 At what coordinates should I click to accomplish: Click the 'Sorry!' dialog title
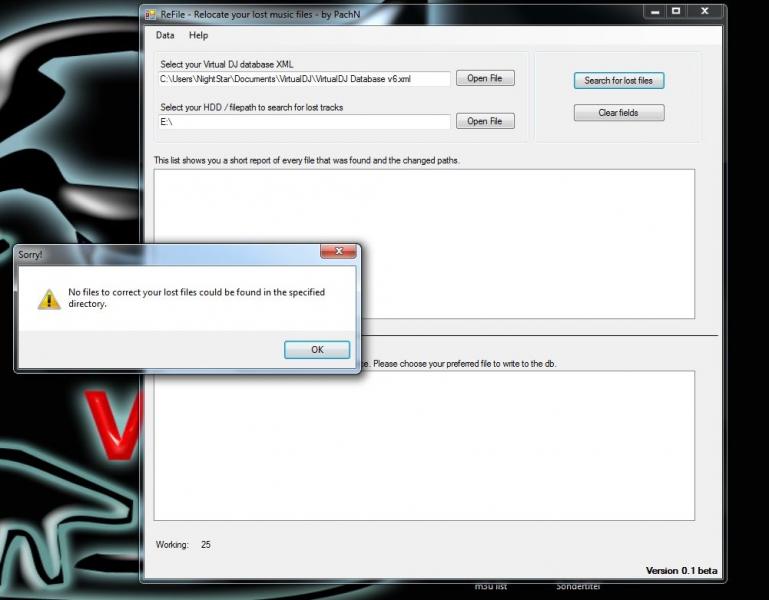click(30, 255)
